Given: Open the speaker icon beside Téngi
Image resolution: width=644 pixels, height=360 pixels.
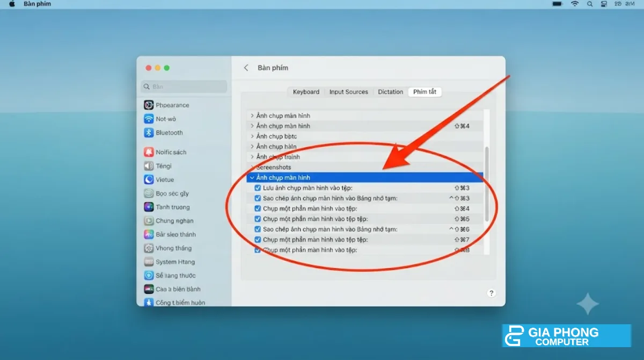Looking at the screenshot, I should (149, 166).
